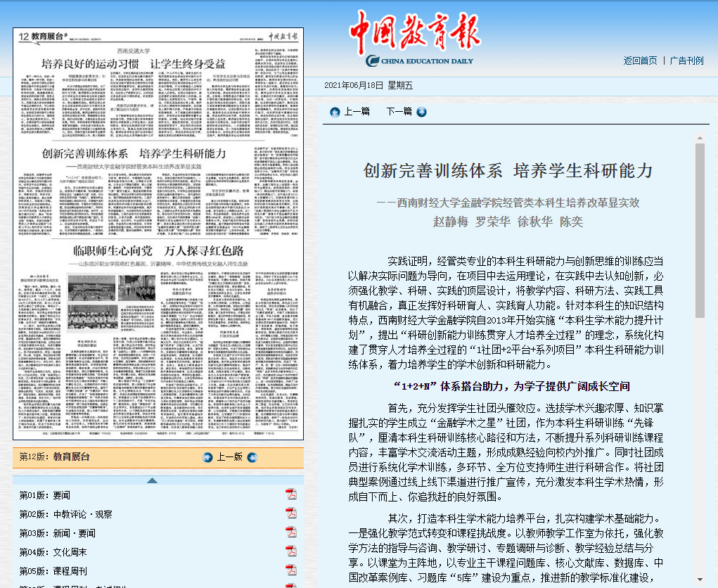Open the PDF icon for 第01版 要闻
718x588 pixels.
[x=290, y=494]
